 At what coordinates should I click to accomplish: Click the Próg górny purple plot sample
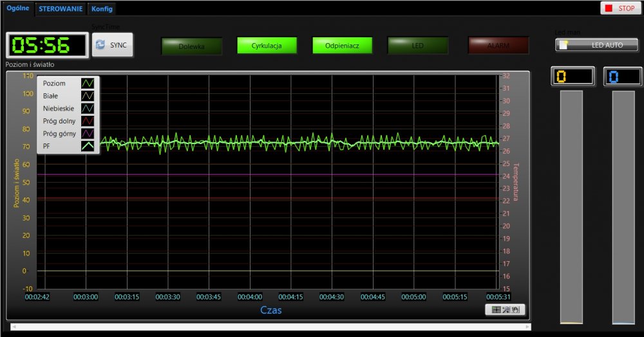[x=87, y=134]
